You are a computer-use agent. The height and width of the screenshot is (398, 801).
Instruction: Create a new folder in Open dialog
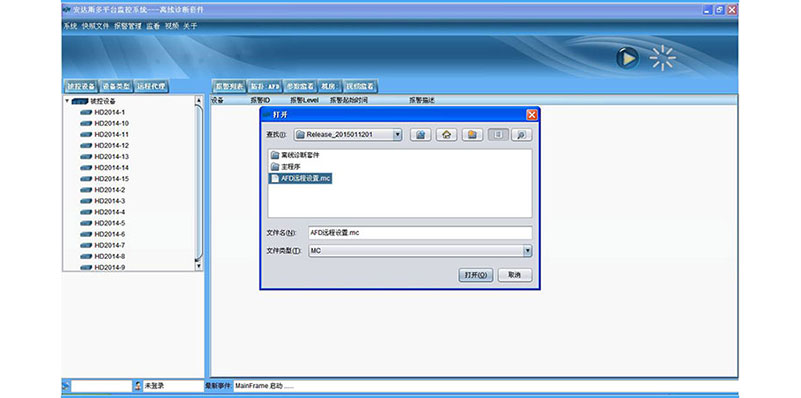[473, 135]
